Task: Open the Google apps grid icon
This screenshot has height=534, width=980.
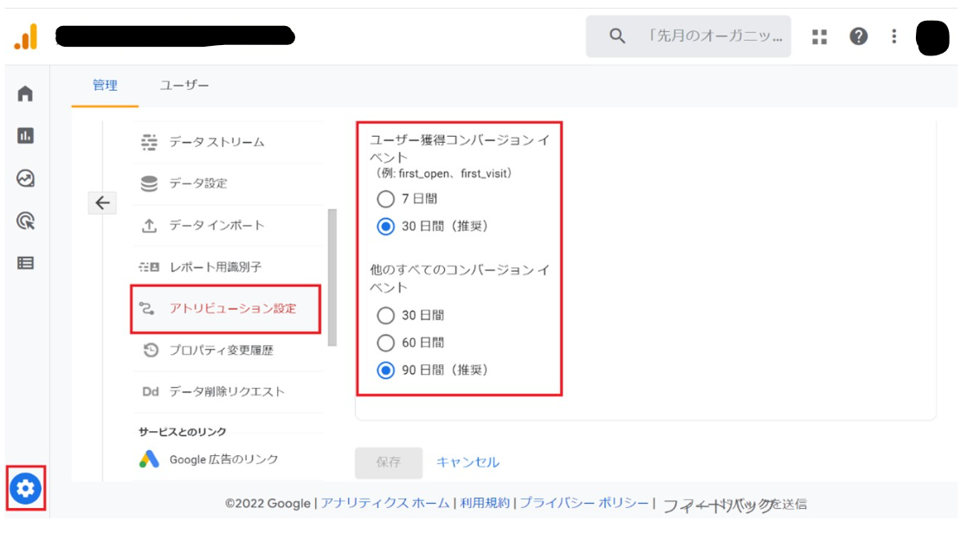Action: [819, 37]
